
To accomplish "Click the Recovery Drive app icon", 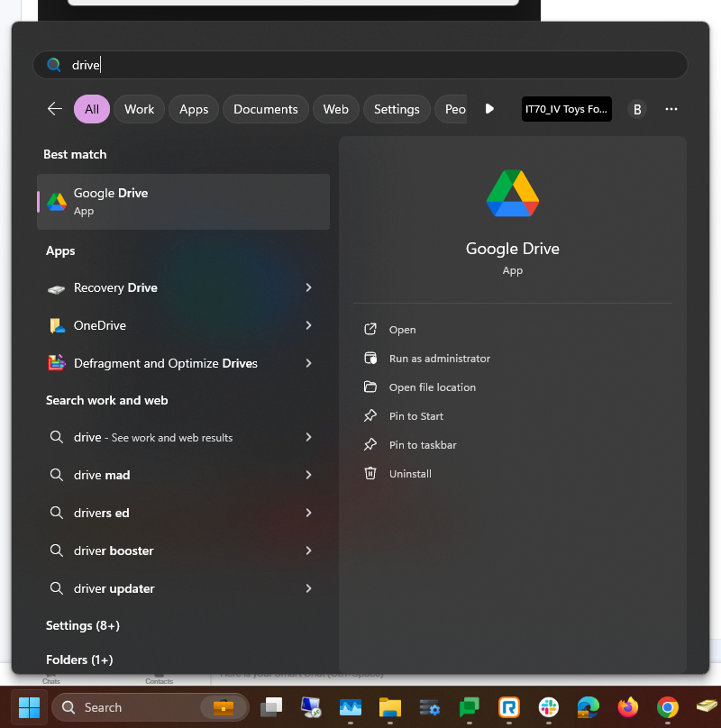I will pos(57,289).
